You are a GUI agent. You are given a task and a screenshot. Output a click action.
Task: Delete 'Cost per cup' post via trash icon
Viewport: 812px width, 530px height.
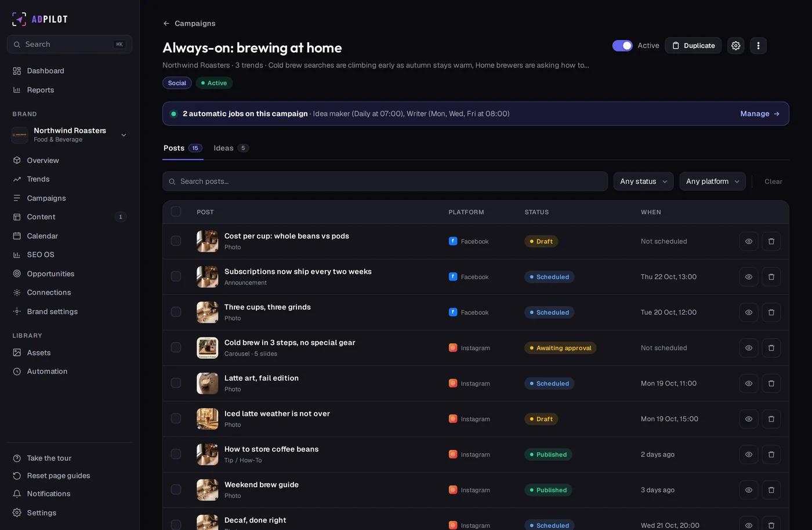click(x=771, y=241)
